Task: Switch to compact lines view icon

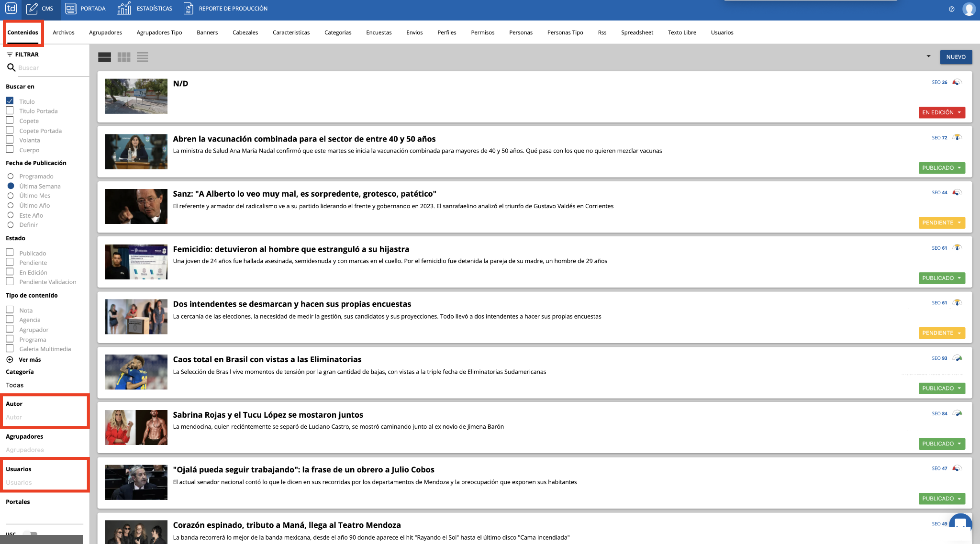Action: click(x=142, y=57)
